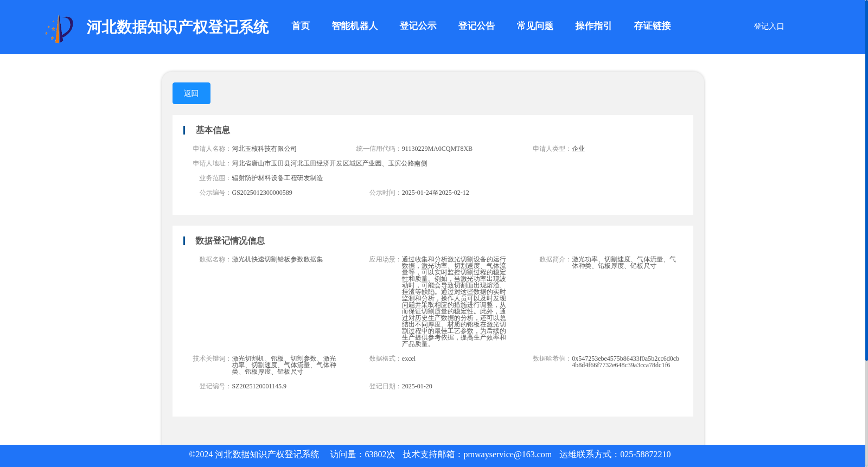The height and width of the screenshot is (467, 868).
Task: Click the system logo icon
Action: 59,29
